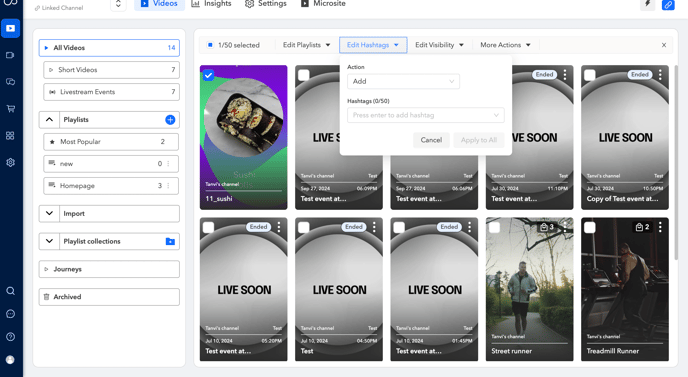
Task: Open three-dot menu on Jul 10 01:45PM event card
Action: [x=469, y=227]
